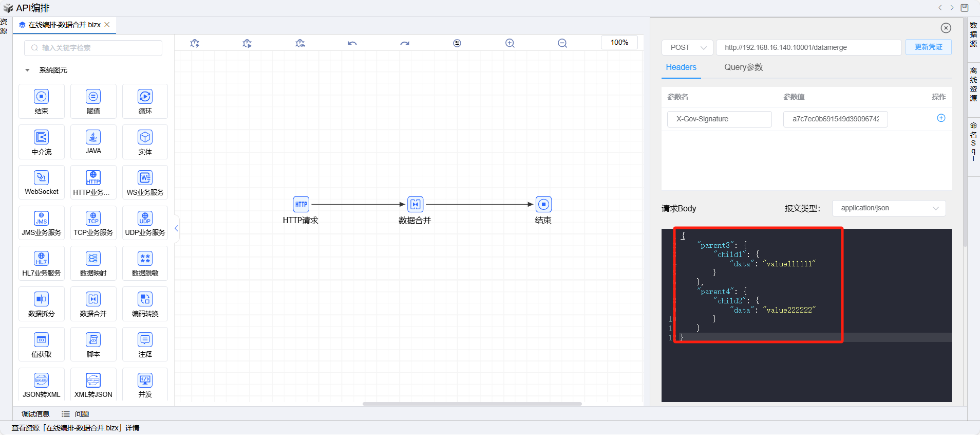980x435 pixels.
Task: Open the POST method dropdown
Action: pos(687,47)
